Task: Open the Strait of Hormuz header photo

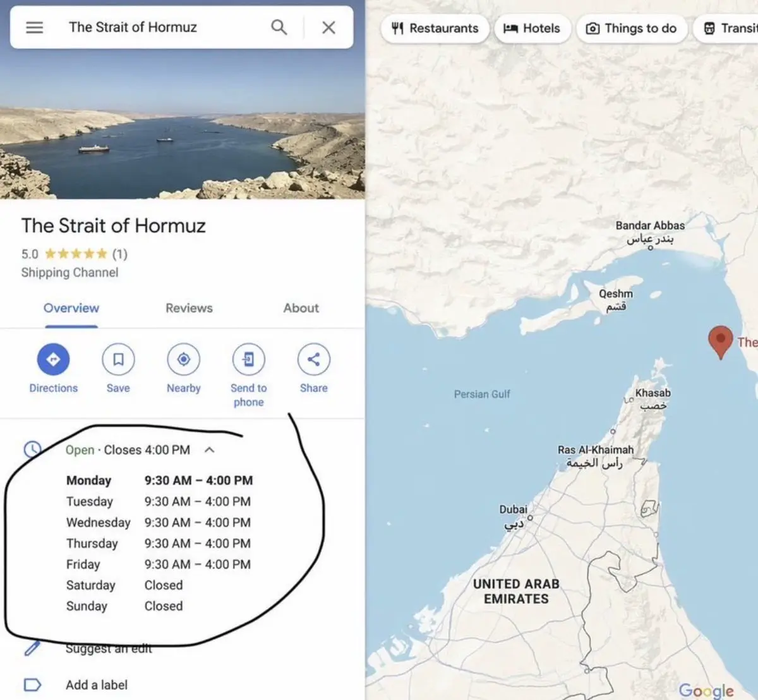Action: click(183, 124)
